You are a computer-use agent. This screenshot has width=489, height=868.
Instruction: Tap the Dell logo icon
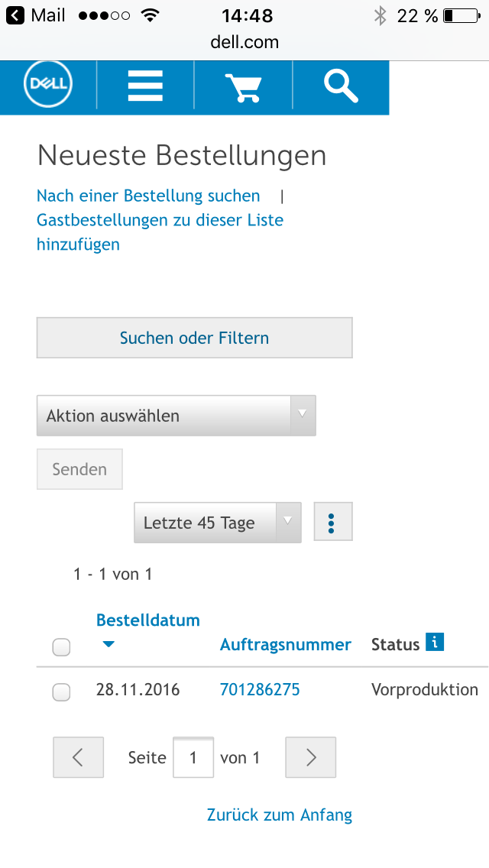coord(48,87)
